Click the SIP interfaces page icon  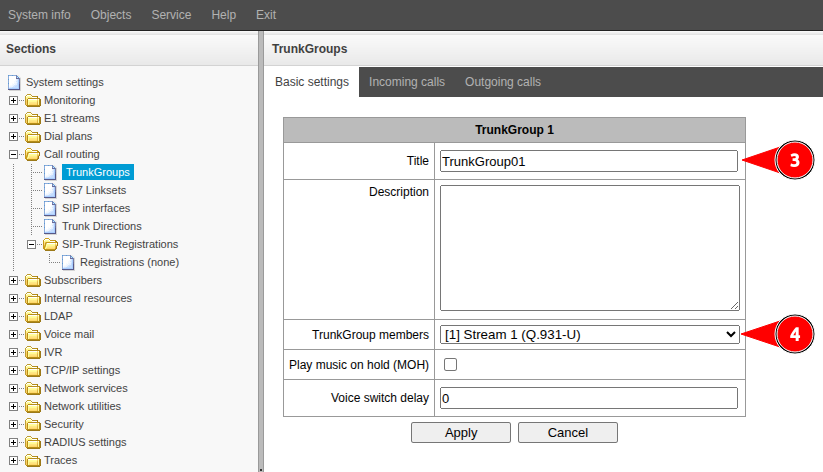(50, 208)
